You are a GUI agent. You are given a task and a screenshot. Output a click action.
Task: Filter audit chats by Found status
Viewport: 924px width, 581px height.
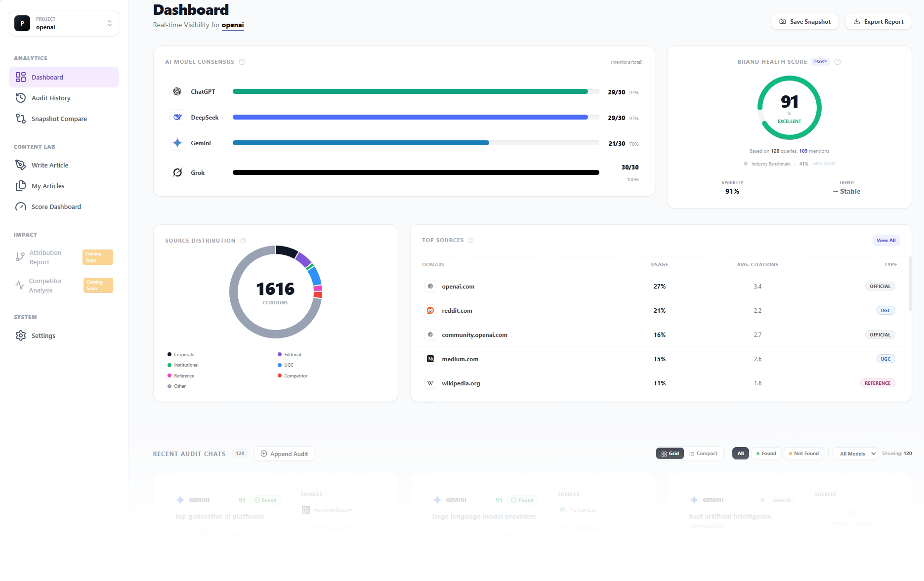pyautogui.click(x=766, y=454)
